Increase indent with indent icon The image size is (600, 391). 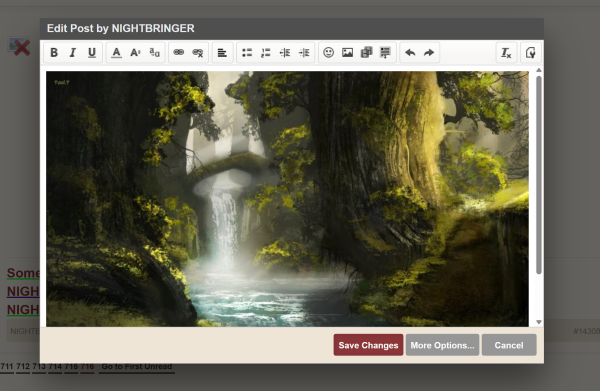click(304, 52)
